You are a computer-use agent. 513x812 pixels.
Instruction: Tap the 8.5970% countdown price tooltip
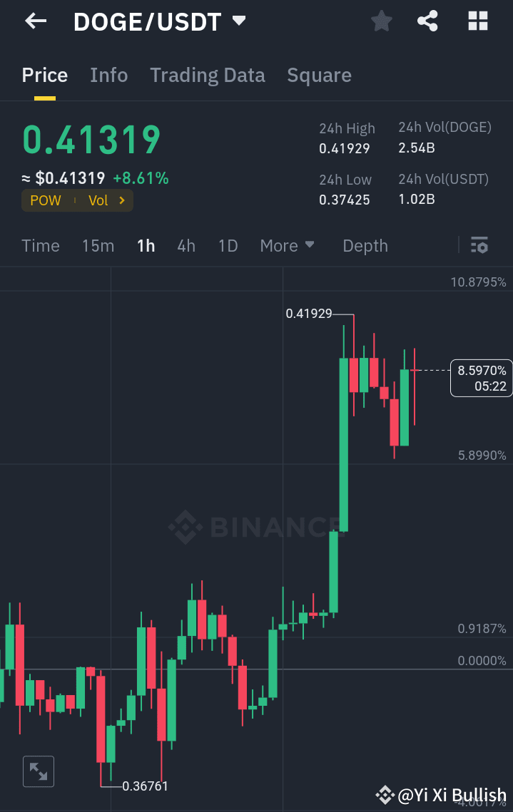click(x=480, y=378)
